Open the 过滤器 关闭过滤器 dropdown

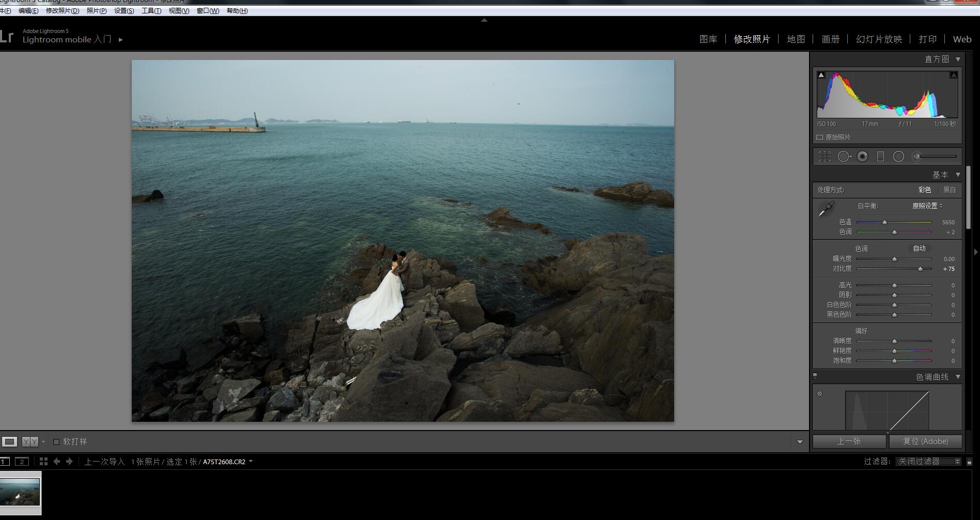coord(928,462)
